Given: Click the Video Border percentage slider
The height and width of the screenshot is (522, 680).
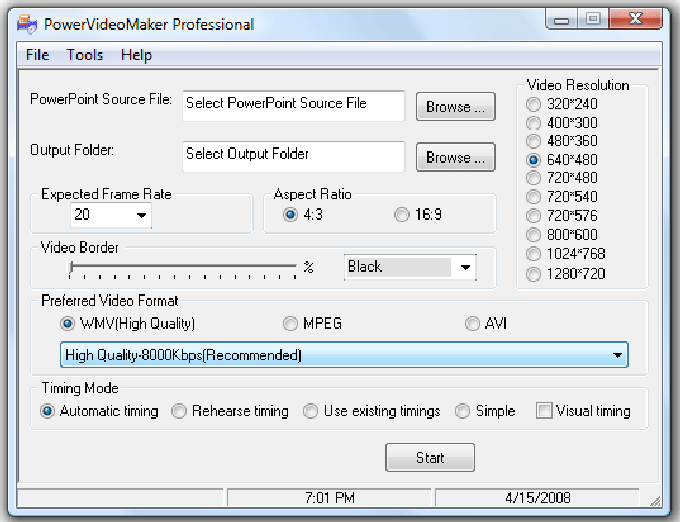Looking at the screenshot, I should 183,268.
